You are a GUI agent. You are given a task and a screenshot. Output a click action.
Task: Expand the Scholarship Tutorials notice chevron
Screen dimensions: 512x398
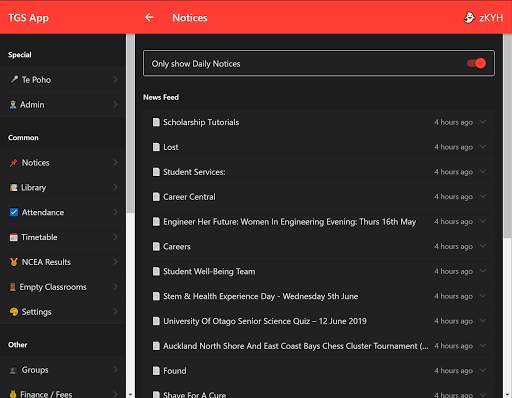coord(483,122)
